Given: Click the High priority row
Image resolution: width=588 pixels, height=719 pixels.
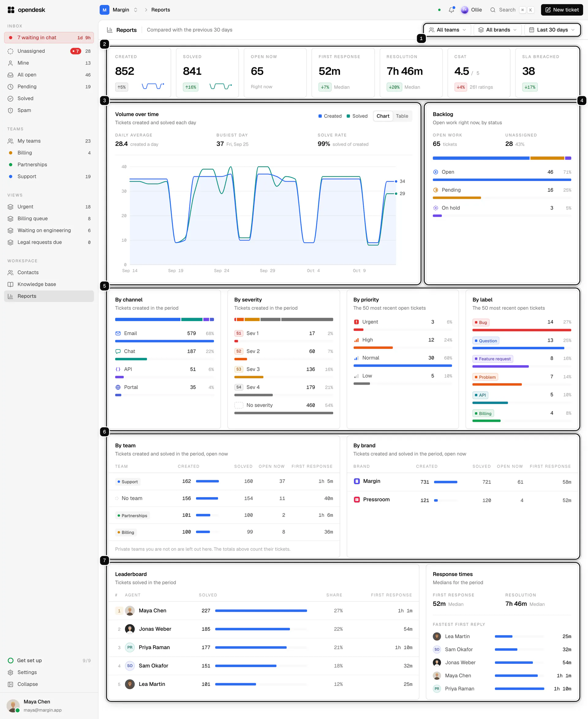Looking at the screenshot, I should pyautogui.click(x=402, y=343).
